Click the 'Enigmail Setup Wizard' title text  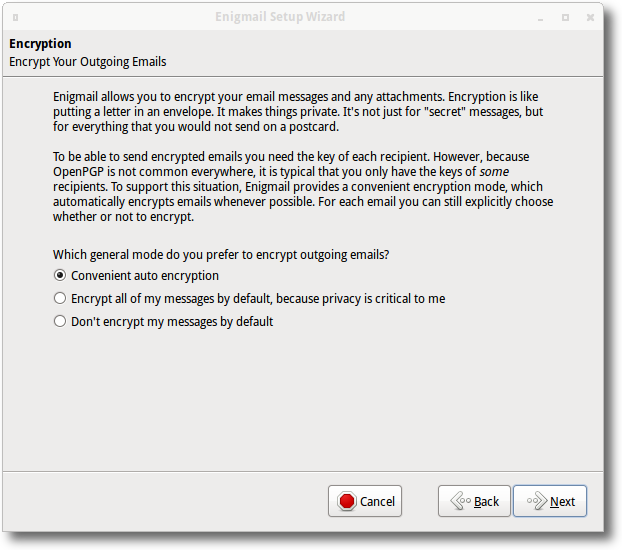pyautogui.click(x=280, y=17)
